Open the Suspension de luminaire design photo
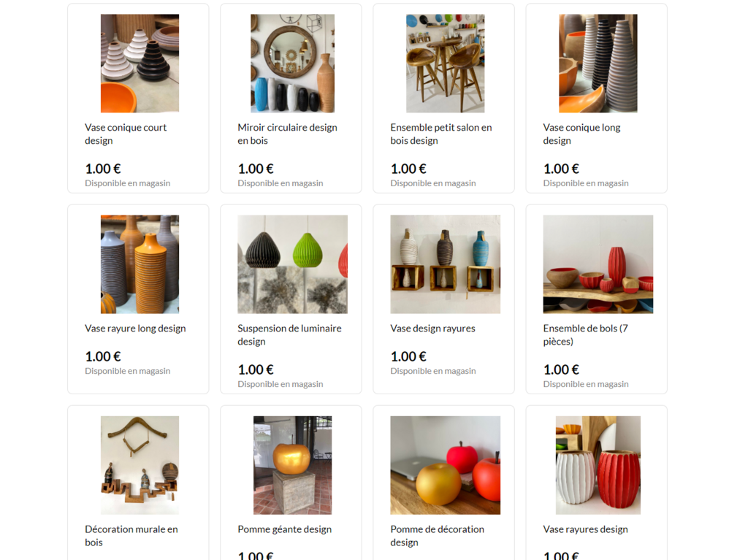The width and height of the screenshot is (748, 560). tap(292, 264)
